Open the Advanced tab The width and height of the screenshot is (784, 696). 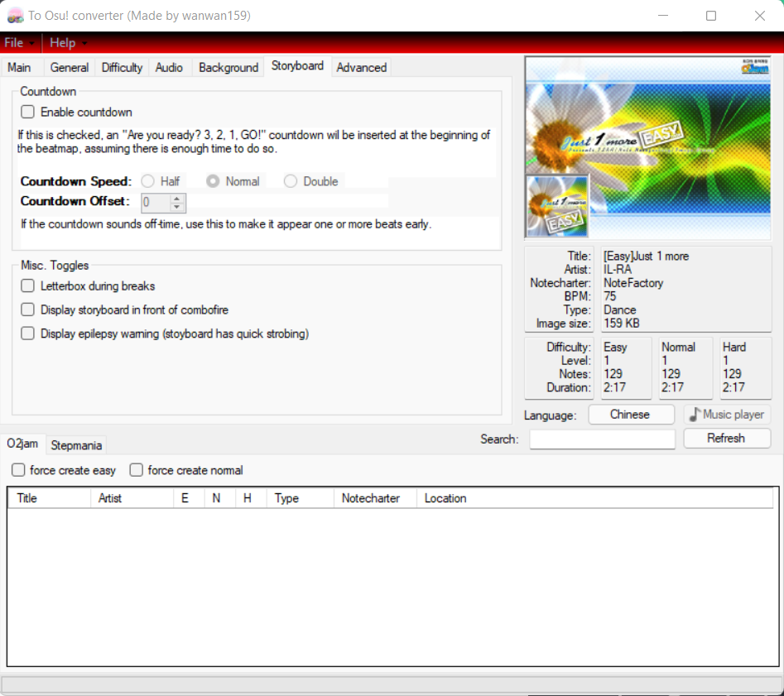coord(362,68)
